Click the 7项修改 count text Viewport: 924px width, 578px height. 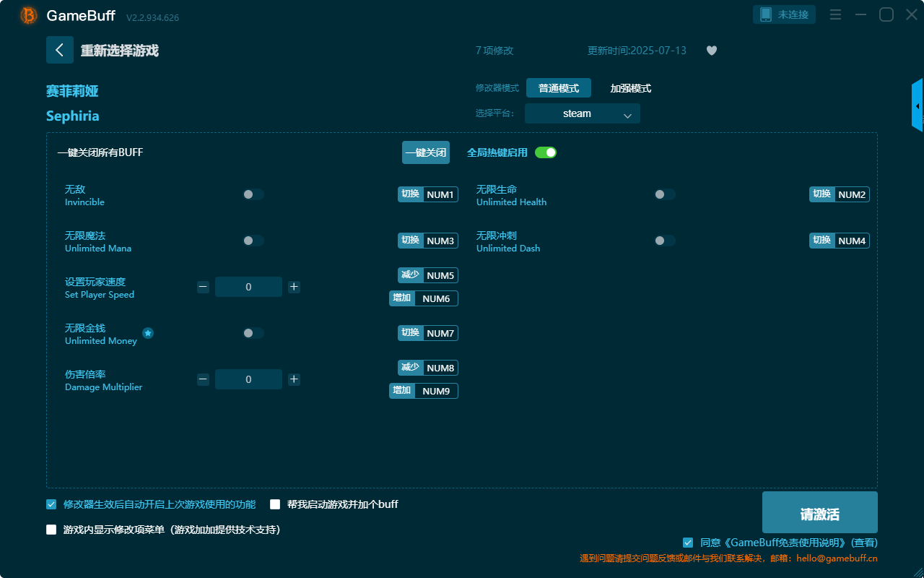tap(494, 51)
